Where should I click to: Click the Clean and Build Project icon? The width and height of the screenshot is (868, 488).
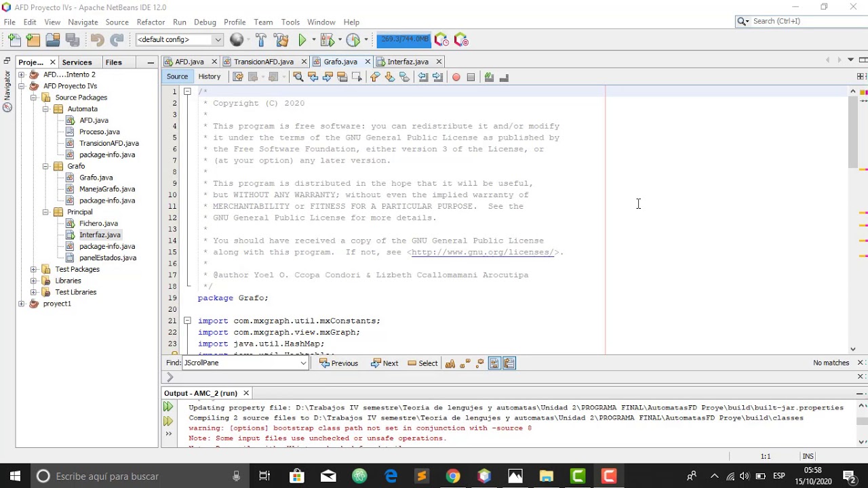(281, 40)
